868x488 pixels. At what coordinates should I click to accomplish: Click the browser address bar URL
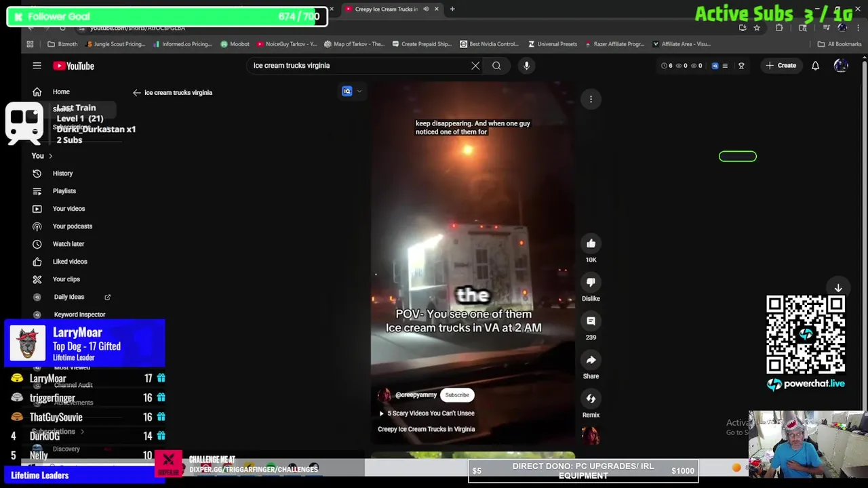point(138,28)
